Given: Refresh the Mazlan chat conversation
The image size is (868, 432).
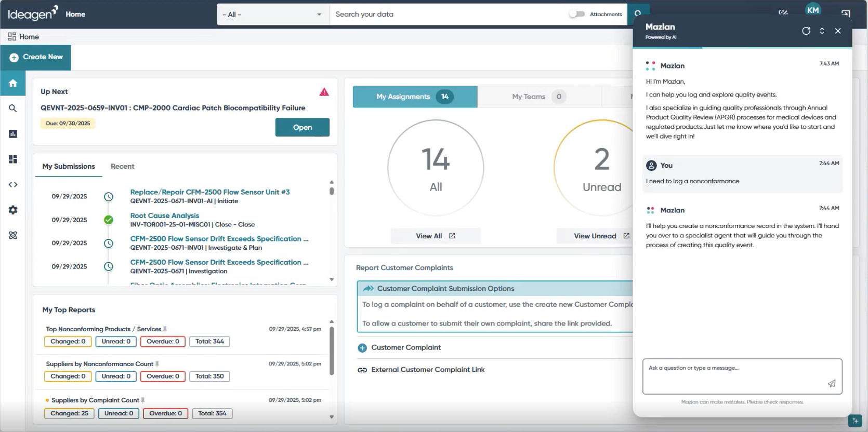Looking at the screenshot, I should tap(806, 31).
